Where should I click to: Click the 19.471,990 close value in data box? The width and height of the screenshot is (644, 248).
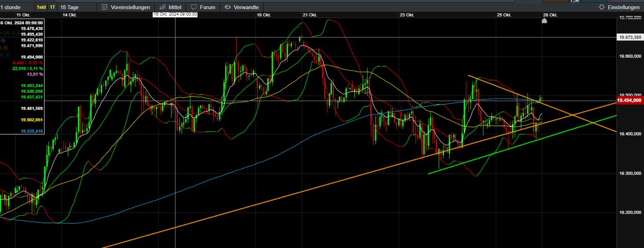point(32,46)
